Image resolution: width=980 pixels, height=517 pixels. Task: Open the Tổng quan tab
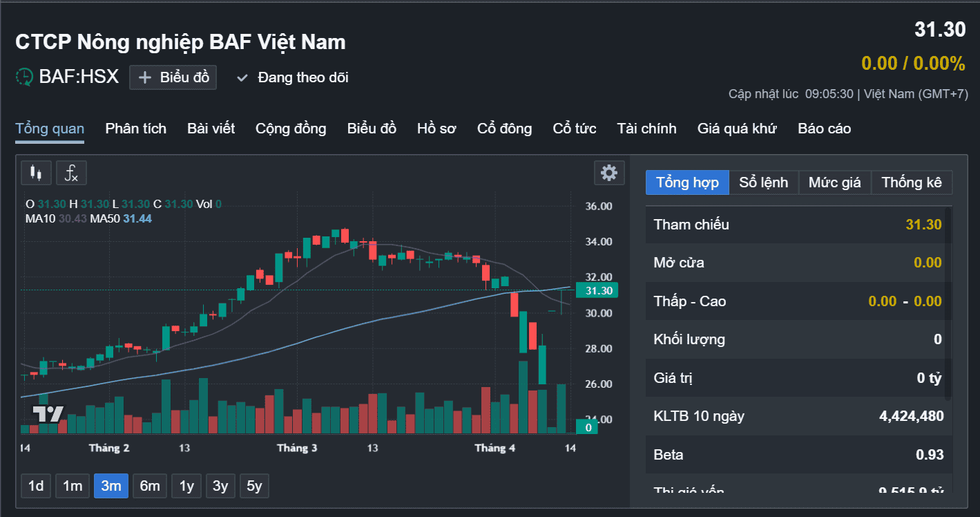tap(50, 129)
